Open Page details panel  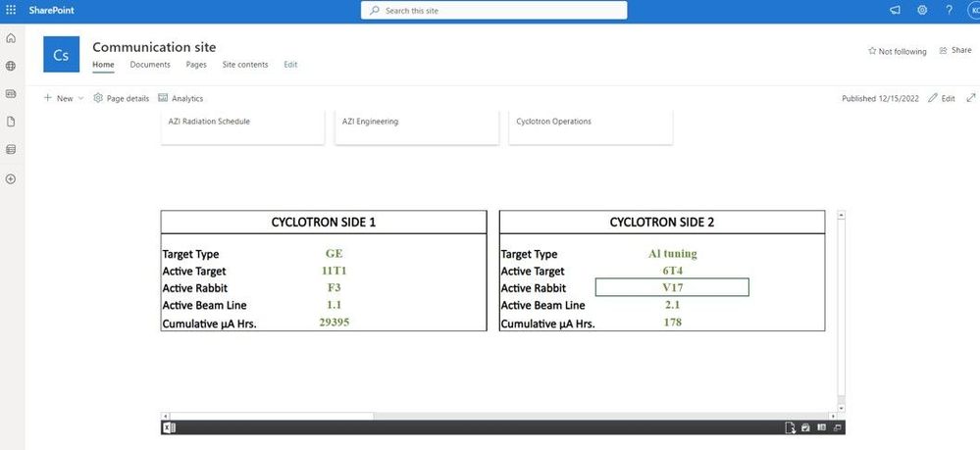tap(122, 98)
